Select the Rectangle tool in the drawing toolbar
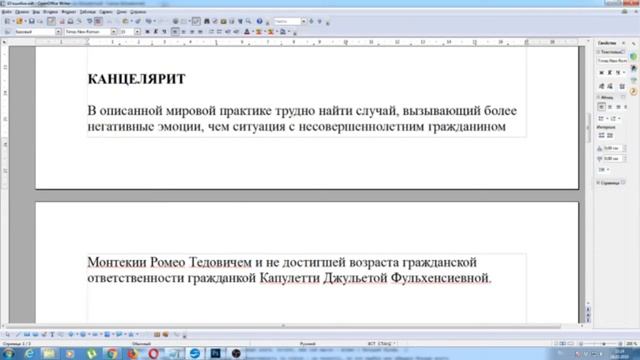The height and width of the screenshot is (360, 640). 27,335
